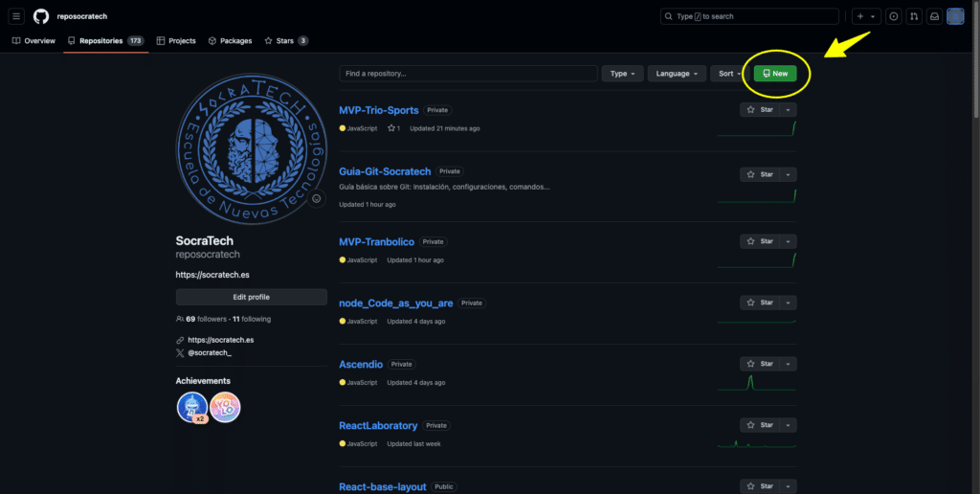Click the Pull Shark x2 achievement badge
This screenshot has width=980, height=494.
point(192,408)
